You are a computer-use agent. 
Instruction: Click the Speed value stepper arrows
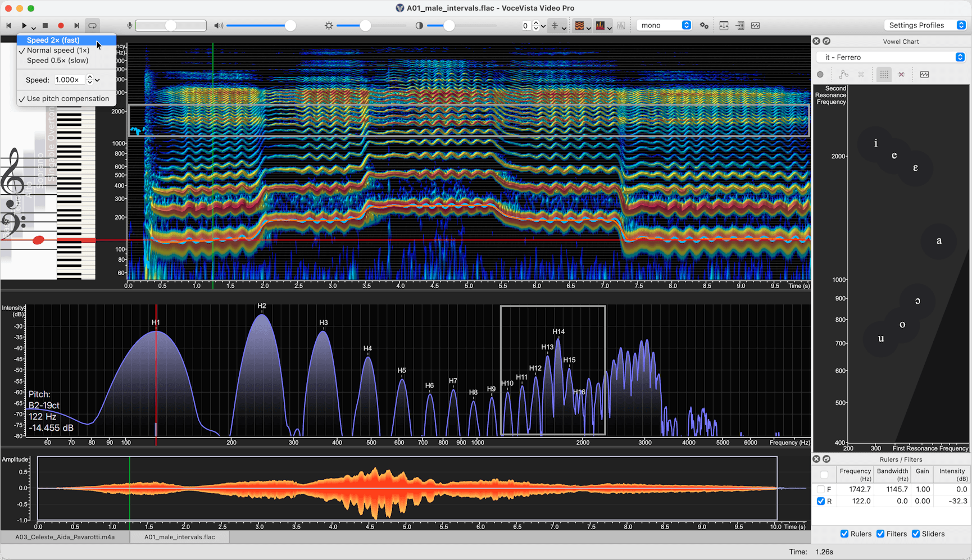point(89,80)
